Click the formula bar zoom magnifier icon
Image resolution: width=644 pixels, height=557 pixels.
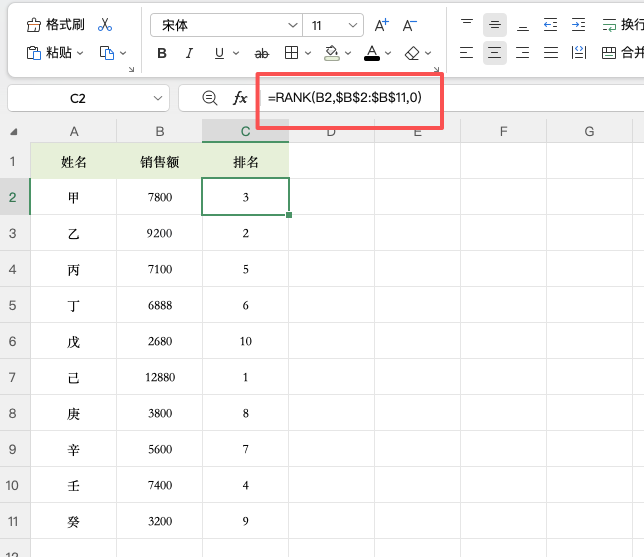(209, 98)
